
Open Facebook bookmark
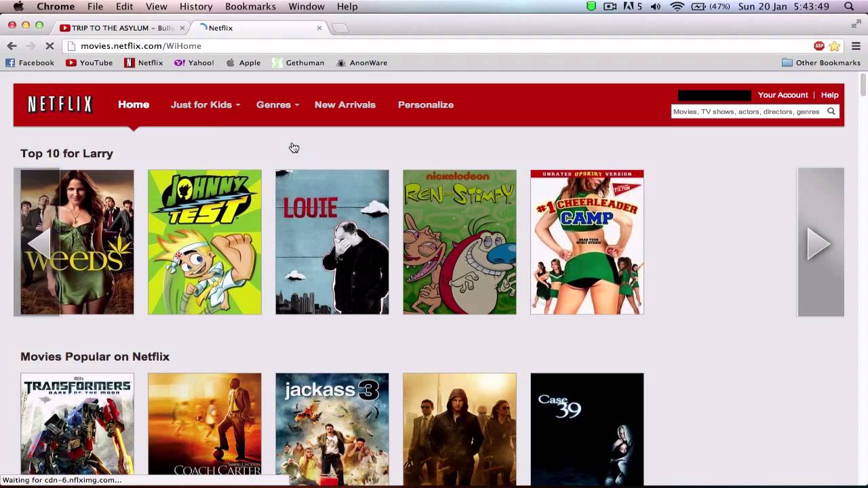coord(30,62)
